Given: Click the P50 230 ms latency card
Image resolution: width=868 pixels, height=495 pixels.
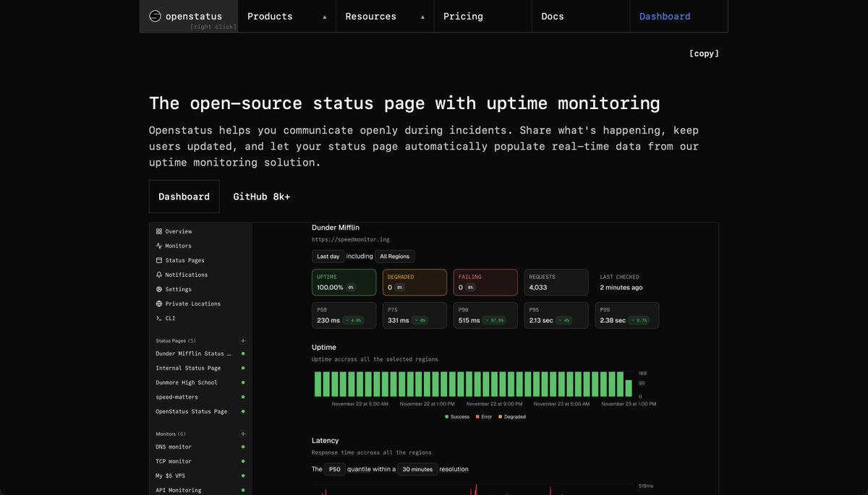Looking at the screenshot, I should click(344, 315).
